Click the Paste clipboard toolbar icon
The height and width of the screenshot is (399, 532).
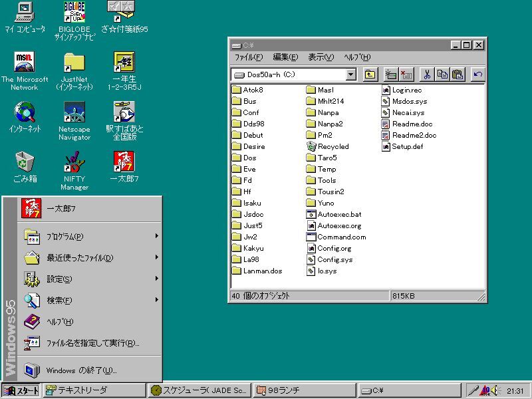[458, 74]
